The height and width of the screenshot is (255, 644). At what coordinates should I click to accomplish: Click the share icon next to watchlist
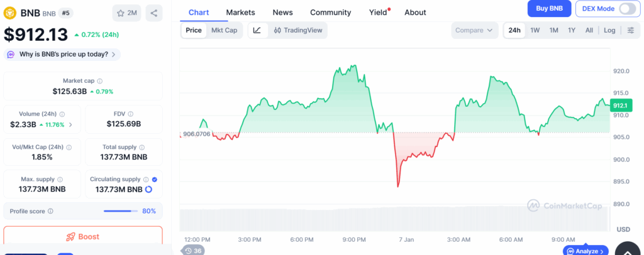[x=154, y=13]
